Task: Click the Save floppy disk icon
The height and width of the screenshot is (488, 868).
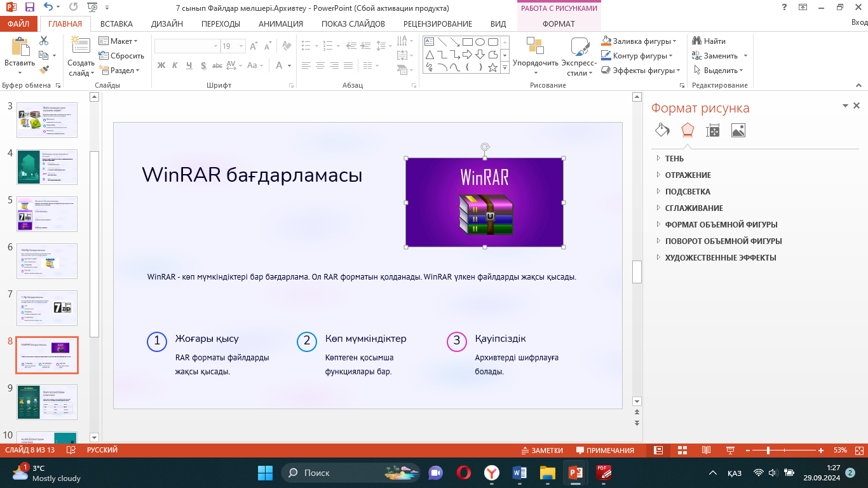Action: click(x=30, y=8)
